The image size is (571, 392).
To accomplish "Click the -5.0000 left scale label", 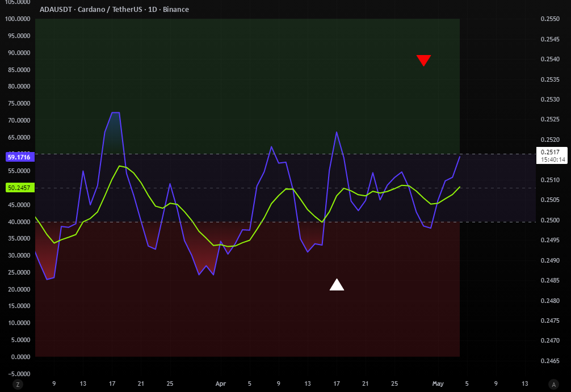I will pos(19,374).
